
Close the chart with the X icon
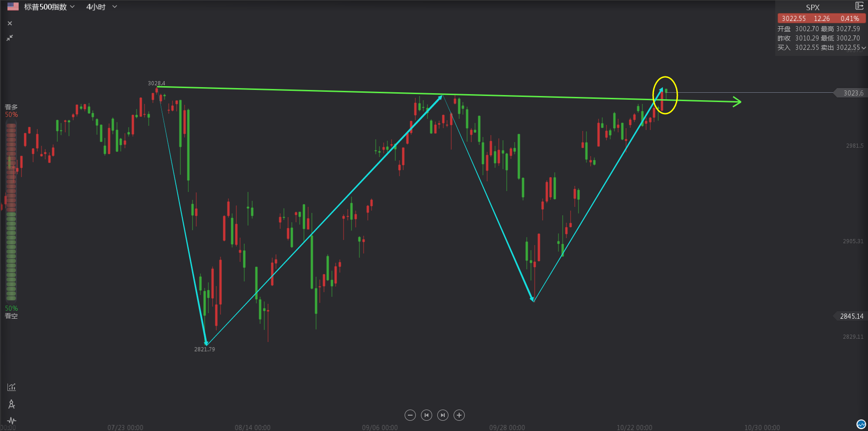tap(10, 23)
